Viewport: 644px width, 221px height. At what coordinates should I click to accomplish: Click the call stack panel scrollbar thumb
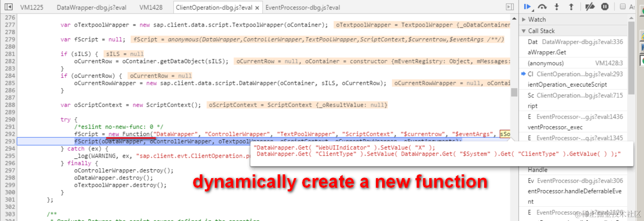point(631,58)
